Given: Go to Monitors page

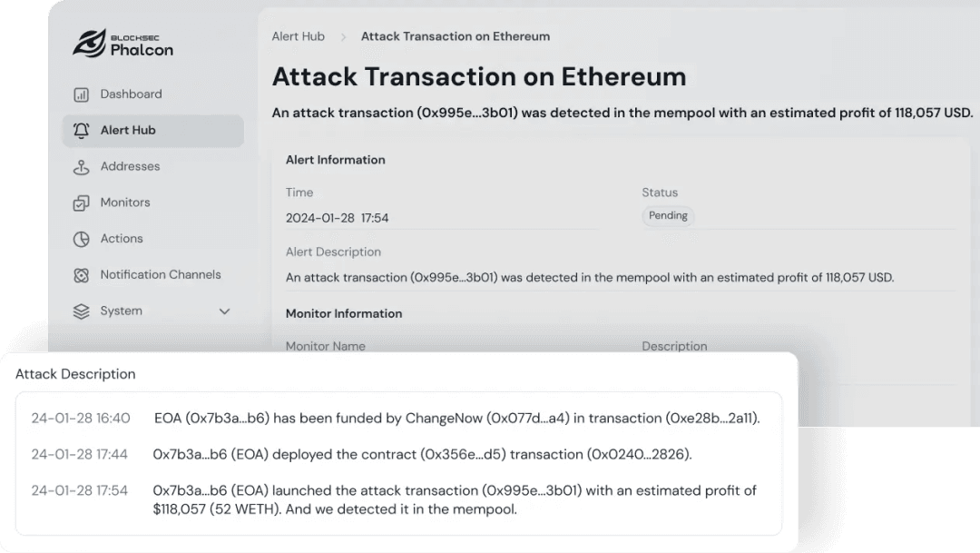Looking at the screenshot, I should [x=125, y=202].
